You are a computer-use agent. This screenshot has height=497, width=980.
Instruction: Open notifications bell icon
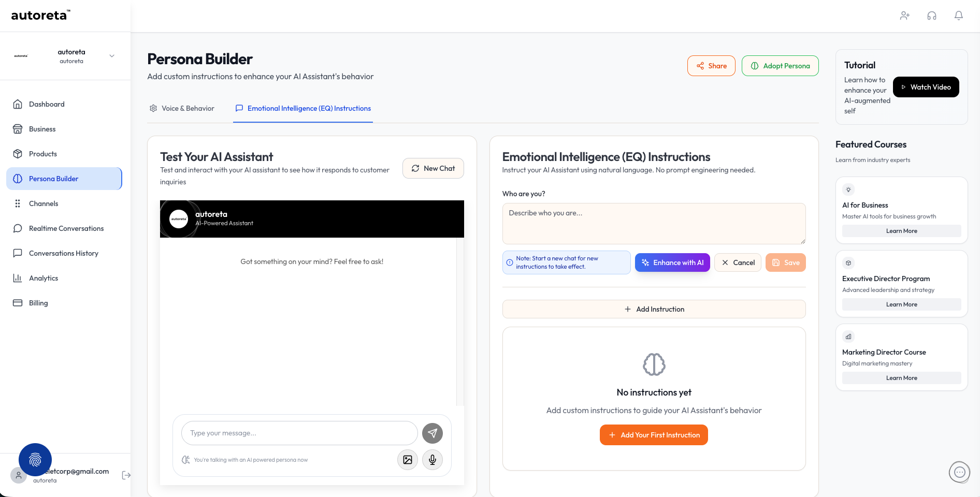(958, 16)
